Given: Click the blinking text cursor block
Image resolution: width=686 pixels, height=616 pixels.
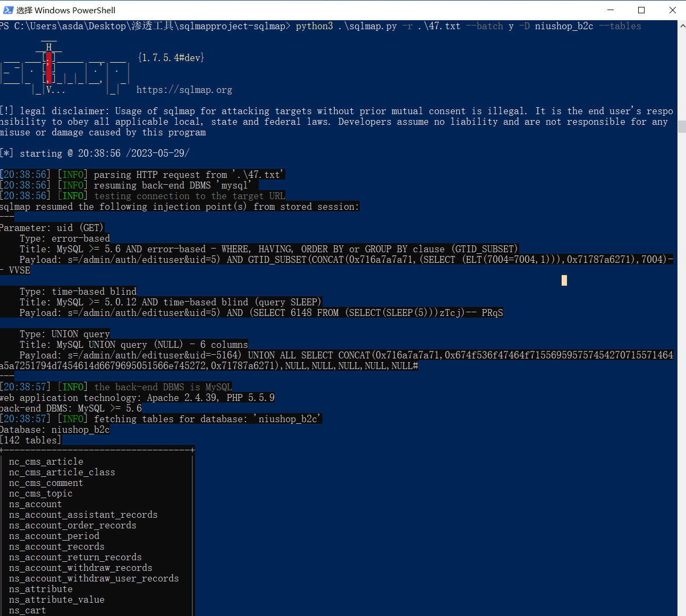Looking at the screenshot, I should [x=564, y=280].
